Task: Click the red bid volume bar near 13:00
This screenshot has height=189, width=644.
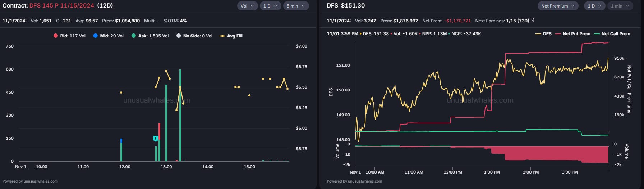Action: coord(159,131)
